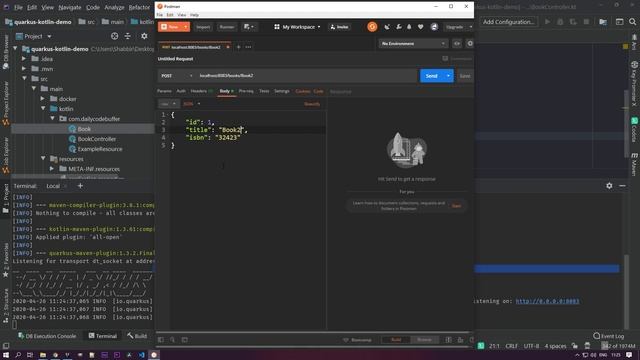Switch to the Tests tab in Postman

click(264, 91)
